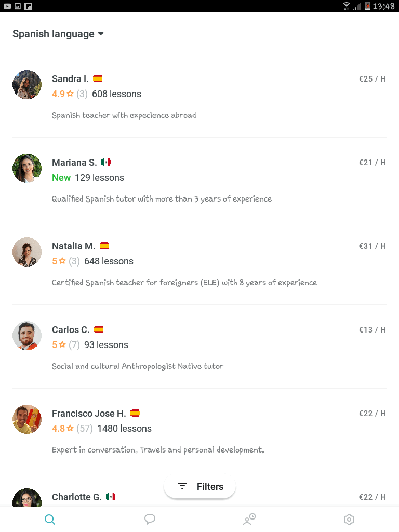Tap Mariana S.'s profile photo

click(x=27, y=168)
